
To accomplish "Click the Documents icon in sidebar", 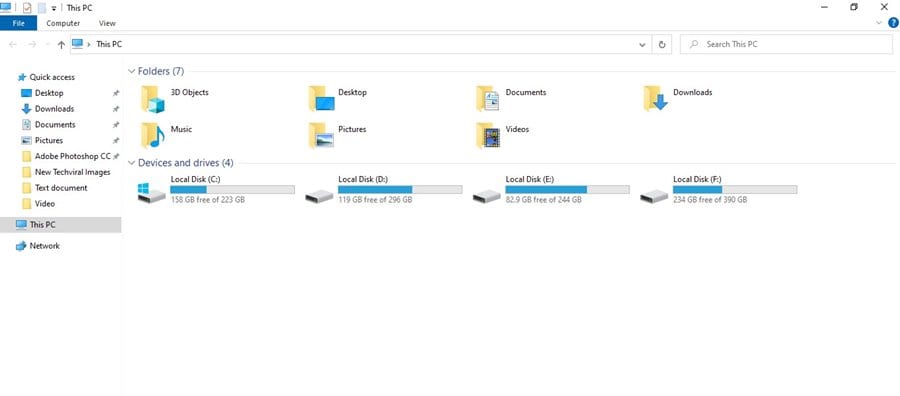I will 26,125.
